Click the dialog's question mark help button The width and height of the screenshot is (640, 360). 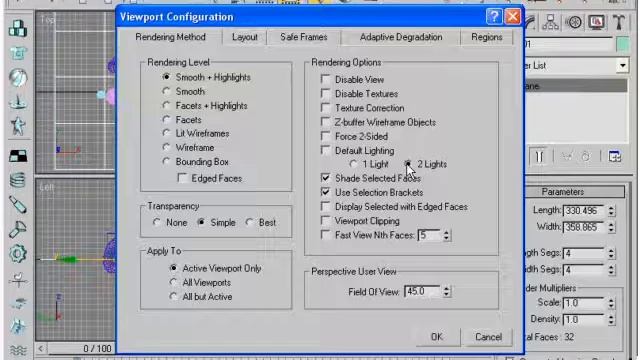tap(494, 17)
